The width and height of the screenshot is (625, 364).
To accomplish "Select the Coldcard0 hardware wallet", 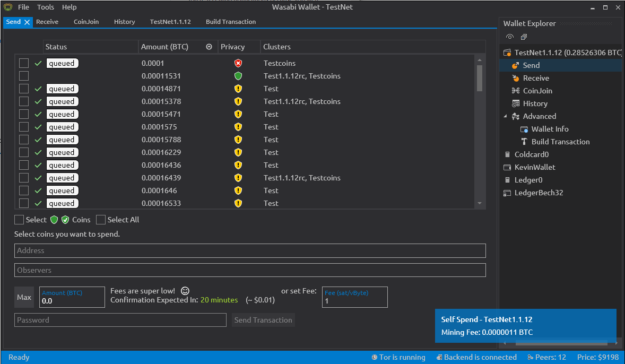I will coord(531,155).
